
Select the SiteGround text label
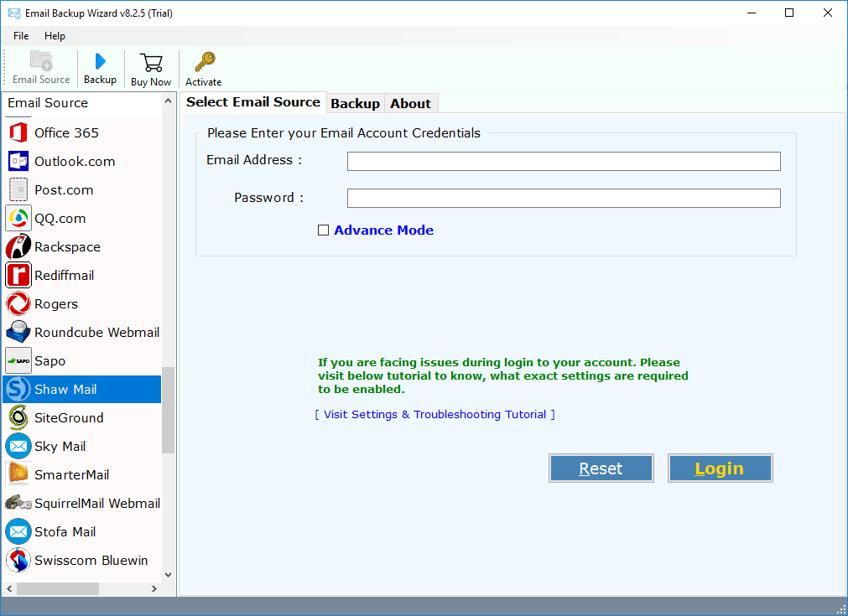click(69, 417)
